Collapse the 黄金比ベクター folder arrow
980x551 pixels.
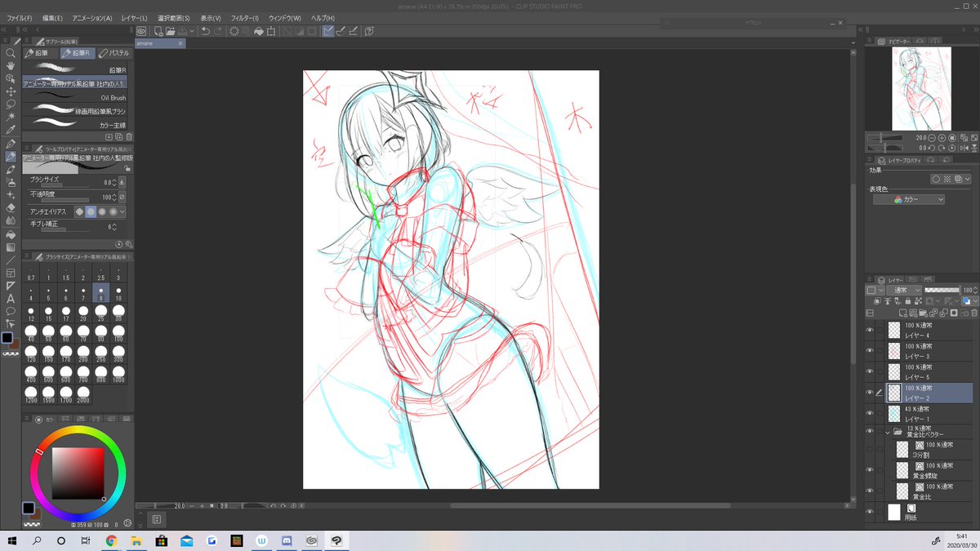tap(888, 432)
